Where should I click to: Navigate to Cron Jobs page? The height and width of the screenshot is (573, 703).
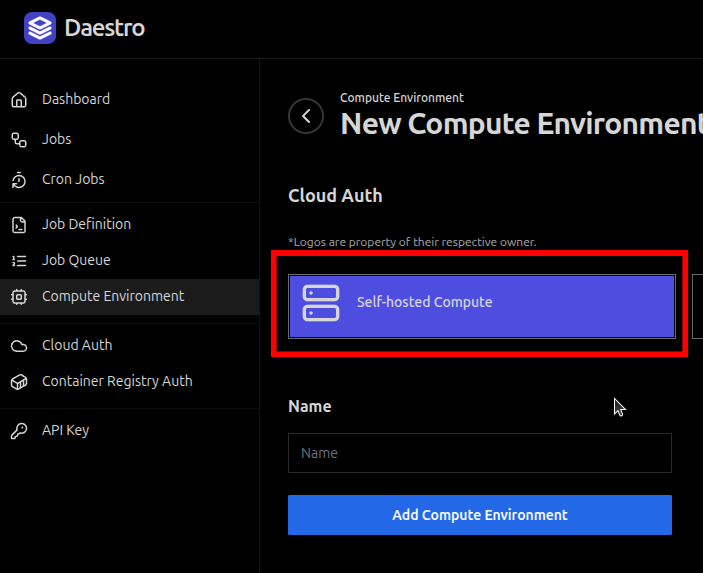[x=73, y=180]
